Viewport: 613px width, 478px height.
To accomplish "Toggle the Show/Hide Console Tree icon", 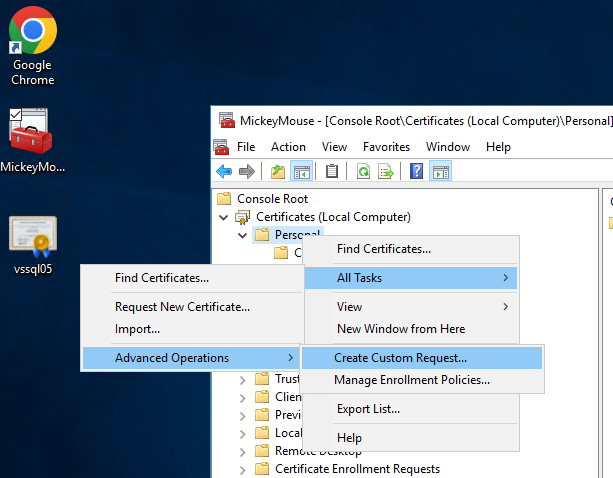I will tap(301, 171).
